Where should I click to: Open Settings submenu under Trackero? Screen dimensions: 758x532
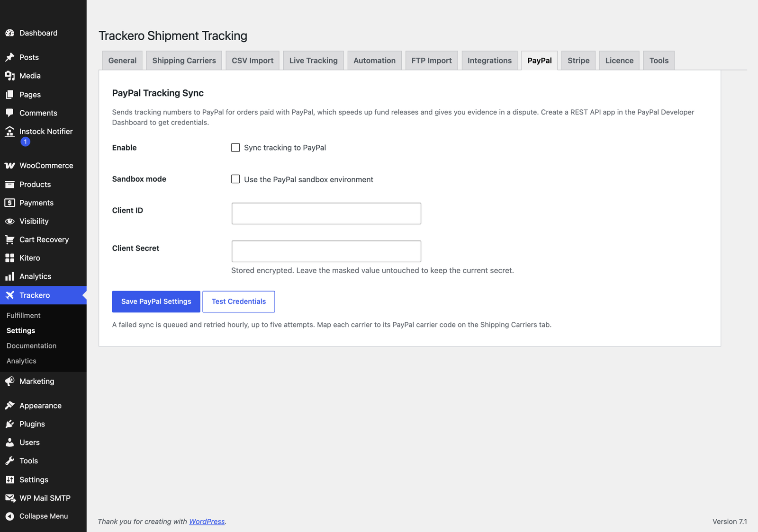21,331
